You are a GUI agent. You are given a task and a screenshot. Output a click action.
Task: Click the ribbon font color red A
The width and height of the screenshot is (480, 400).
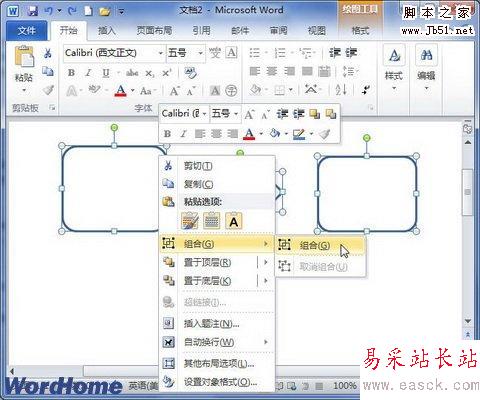[120, 90]
